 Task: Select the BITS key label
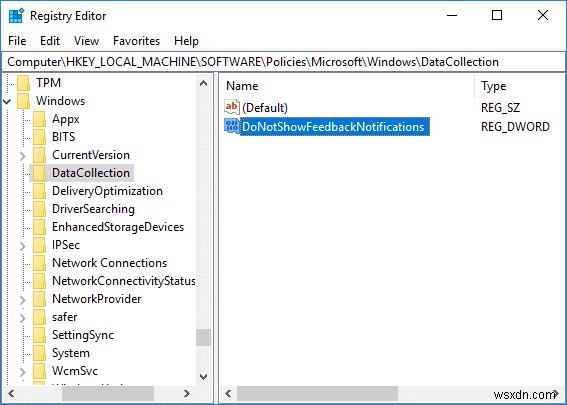click(64, 137)
